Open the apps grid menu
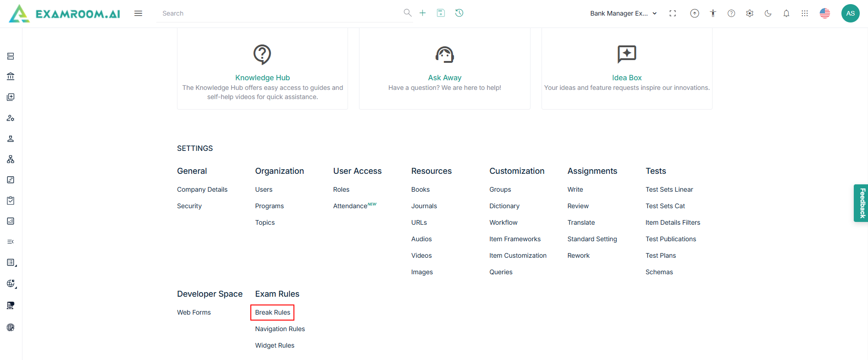This screenshot has height=360, width=868. coord(805,13)
